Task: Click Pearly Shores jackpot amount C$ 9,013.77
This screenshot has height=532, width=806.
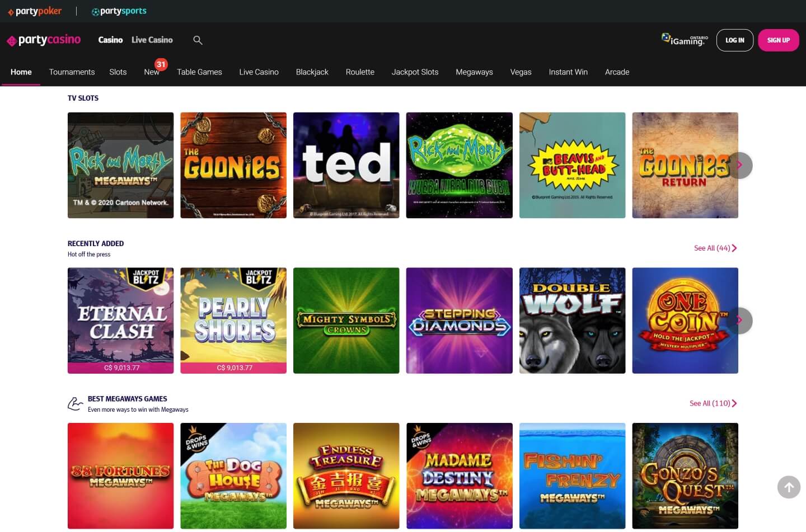Action: 234,368
